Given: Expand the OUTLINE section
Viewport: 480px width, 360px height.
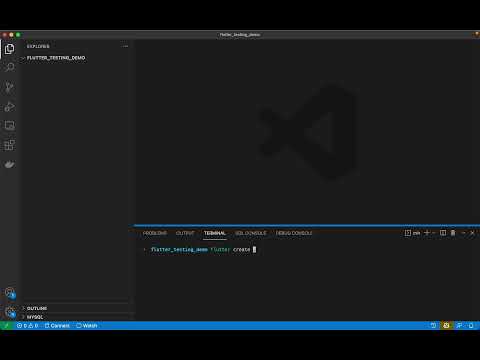Looking at the screenshot, I should click(x=37, y=308).
